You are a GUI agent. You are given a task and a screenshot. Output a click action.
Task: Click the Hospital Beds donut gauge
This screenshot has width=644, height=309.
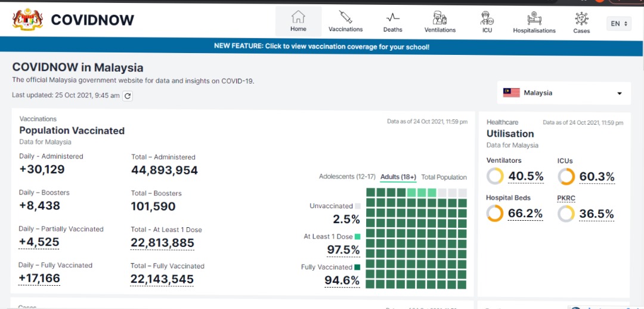(495, 214)
